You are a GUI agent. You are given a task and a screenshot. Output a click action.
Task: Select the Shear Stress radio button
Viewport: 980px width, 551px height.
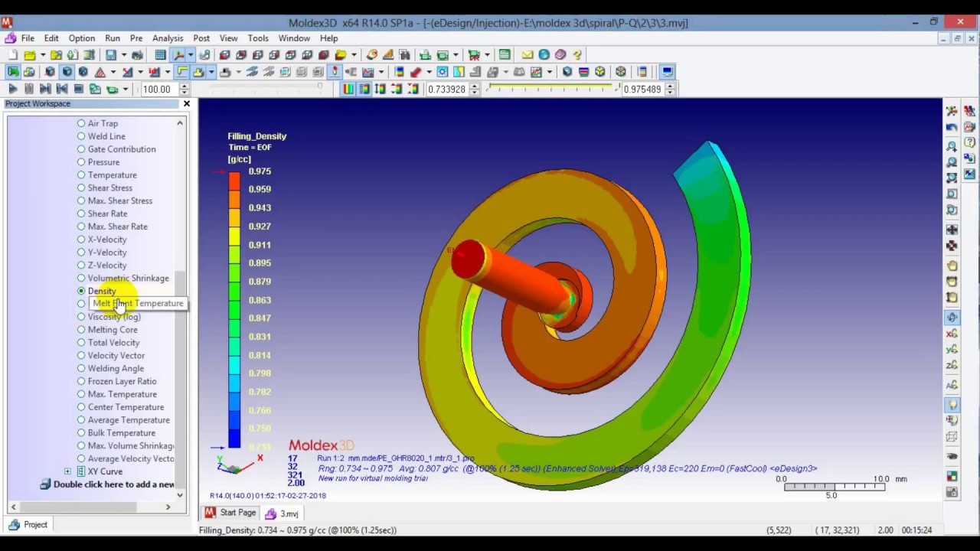pyautogui.click(x=81, y=188)
